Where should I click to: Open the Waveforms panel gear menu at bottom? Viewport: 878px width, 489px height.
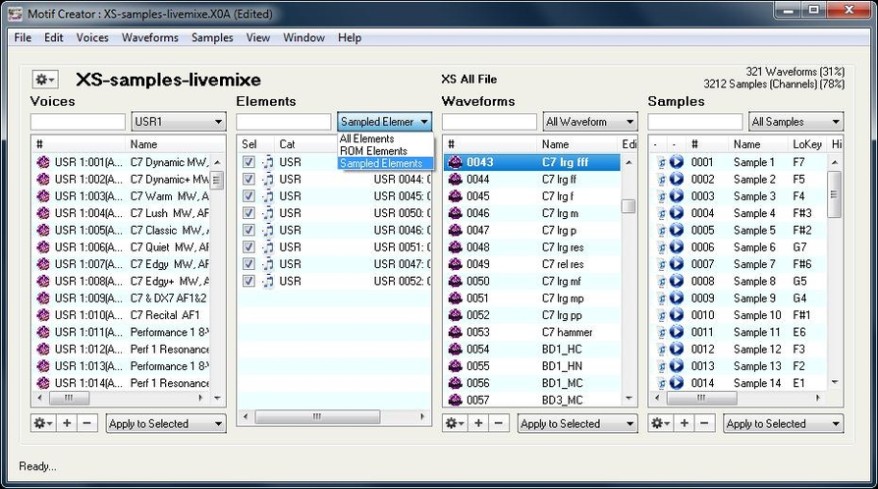(x=454, y=423)
